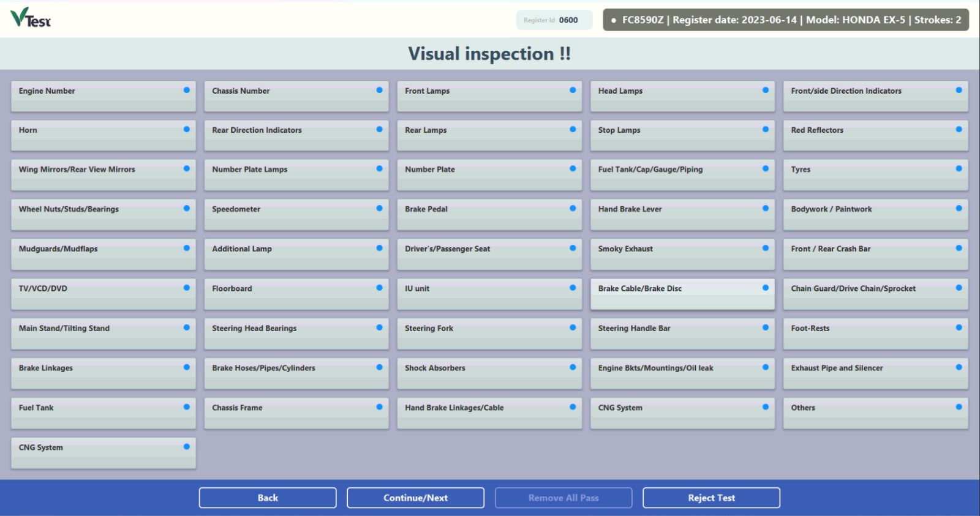980x516 pixels.
Task: Choose the Steering Handle Bar card
Action: coord(682,334)
